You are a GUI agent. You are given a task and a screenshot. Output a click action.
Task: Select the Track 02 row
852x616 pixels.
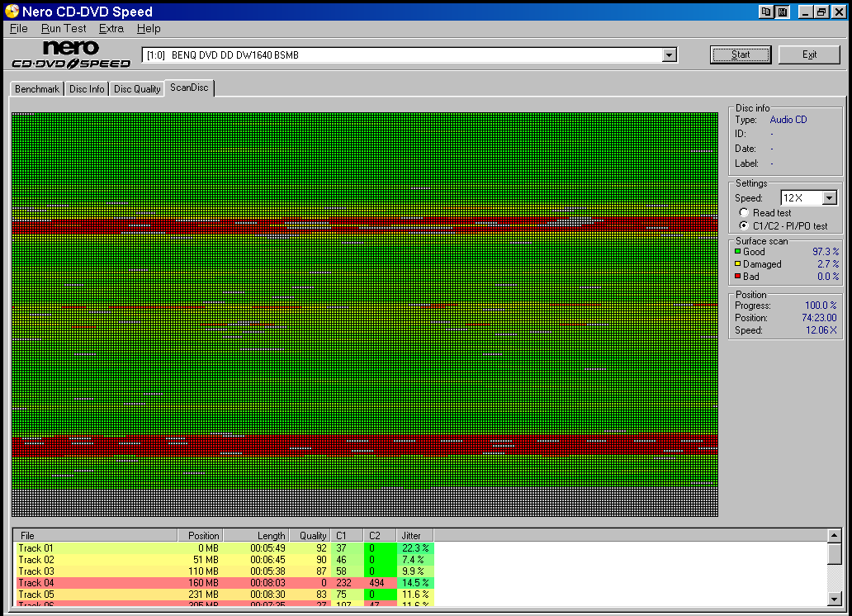[224, 560]
